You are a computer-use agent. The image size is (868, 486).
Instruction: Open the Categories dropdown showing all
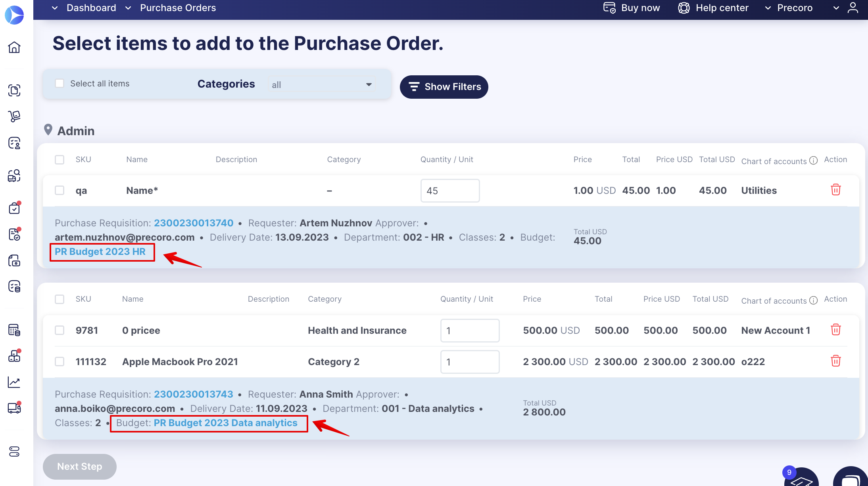click(321, 84)
